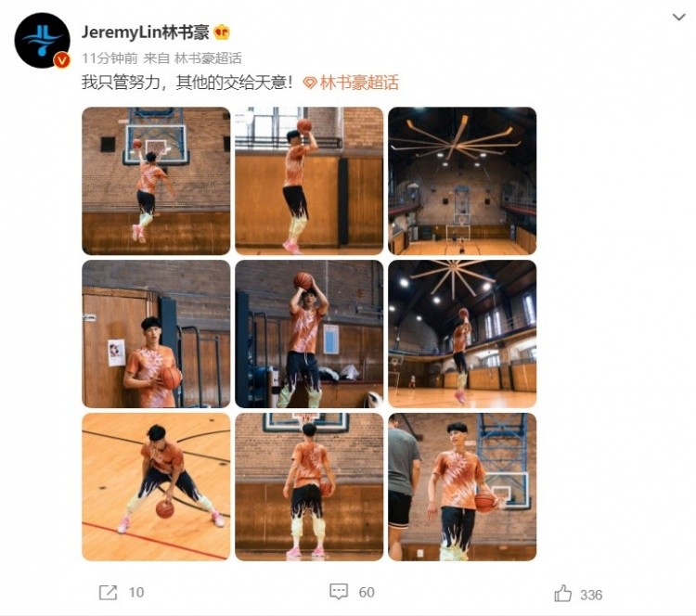Screen dimensions: 696x616
Task: Open the low dribbling stance photo
Action: point(156,487)
